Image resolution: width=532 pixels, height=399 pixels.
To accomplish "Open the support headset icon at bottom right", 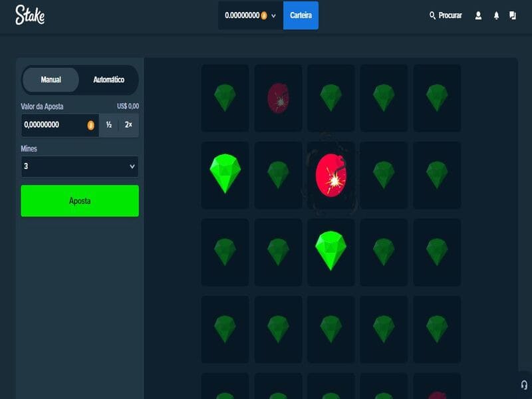I will point(524,385).
